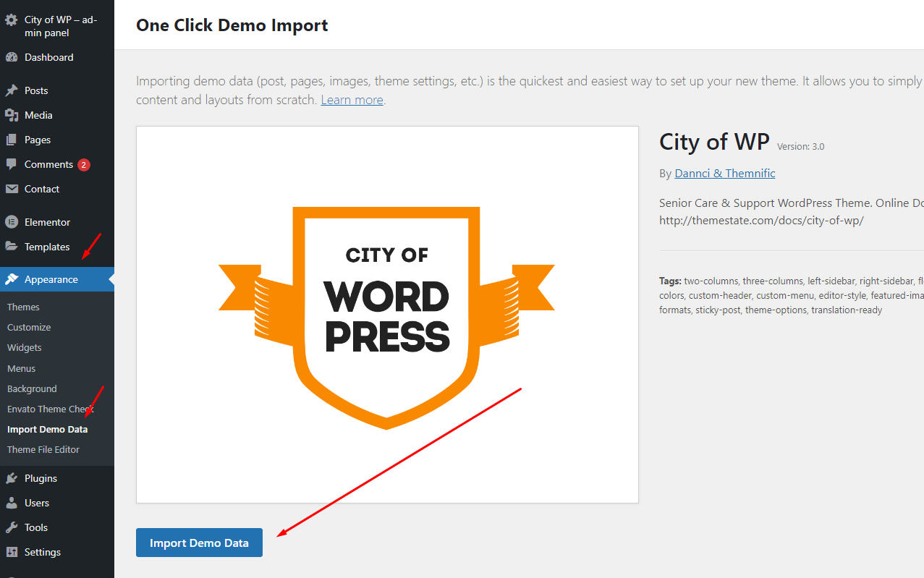The height and width of the screenshot is (578, 924).
Task: Go to Widgets under Appearance
Action: [25, 347]
